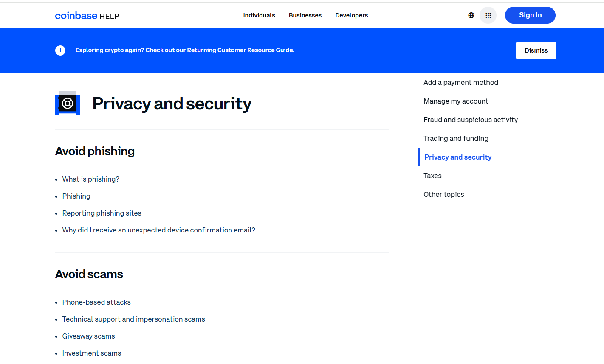
Task: Click the Privacy and security vault icon
Action: point(67,103)
